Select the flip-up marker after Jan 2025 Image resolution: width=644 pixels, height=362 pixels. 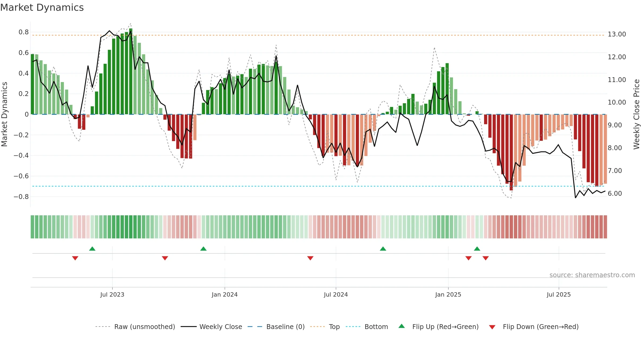point(477,249)
